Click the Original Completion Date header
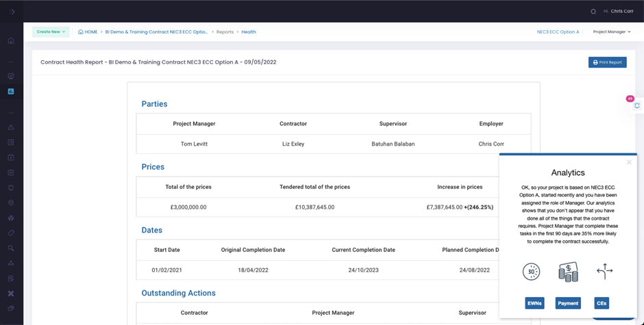The image size is (644, 325). 253,250
